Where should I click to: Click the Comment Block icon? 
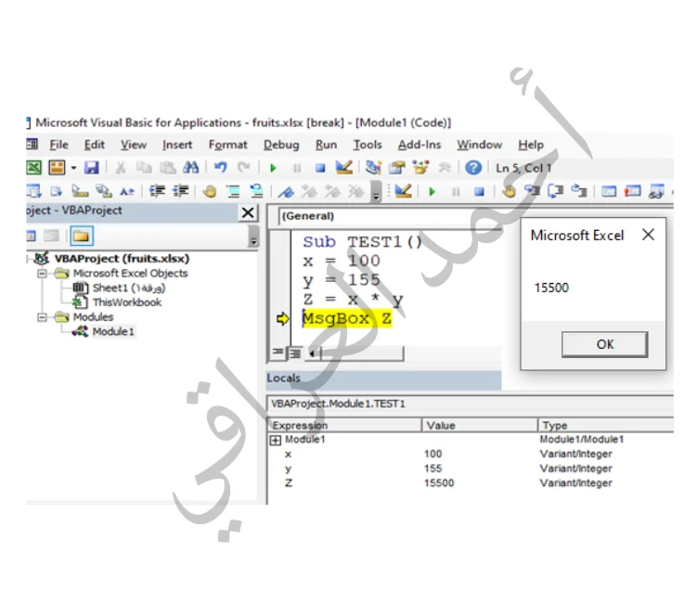click(233, 191)
